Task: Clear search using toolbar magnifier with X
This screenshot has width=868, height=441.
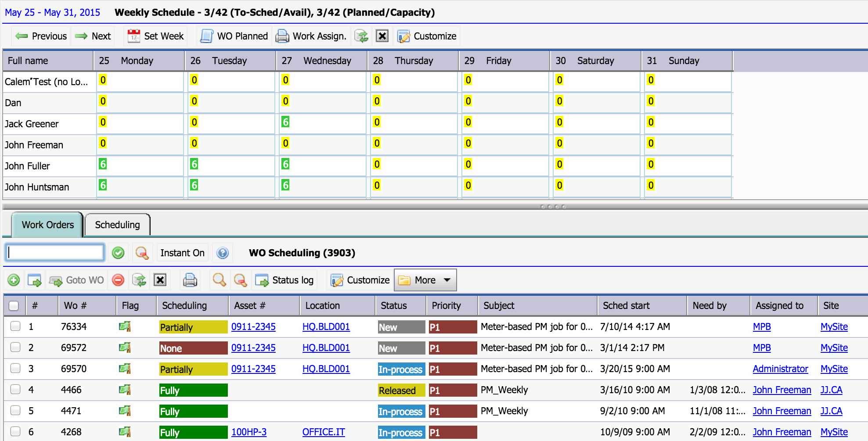Action: [x=240, y=280]
